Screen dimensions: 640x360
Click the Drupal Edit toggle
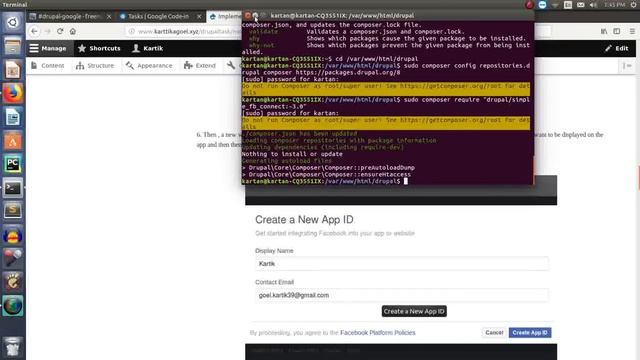(x=617, y=48)
